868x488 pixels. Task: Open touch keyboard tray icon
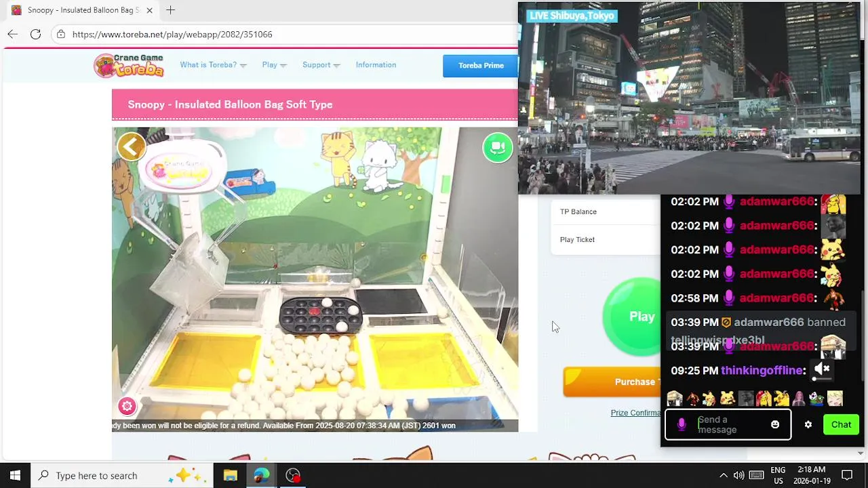[x=757, y=475]
